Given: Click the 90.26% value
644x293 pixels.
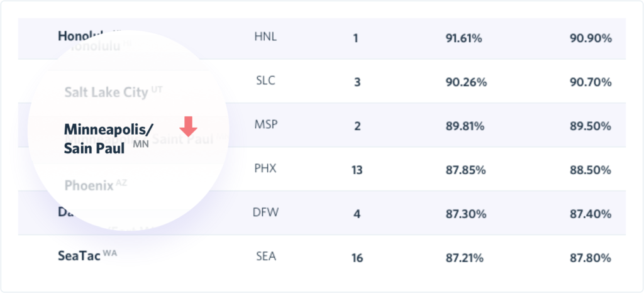Looking at the screenshot, I should pyautogui.click(x=466, y=82).
